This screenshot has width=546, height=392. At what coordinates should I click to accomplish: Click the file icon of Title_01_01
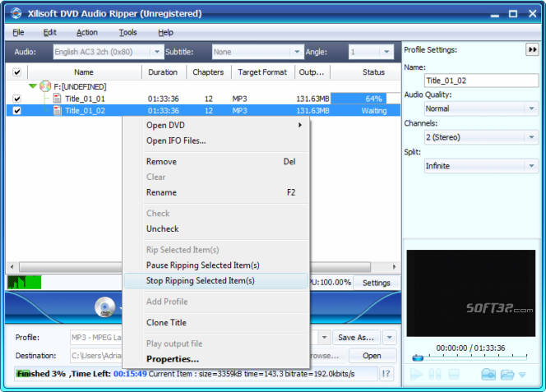point(57,99)
